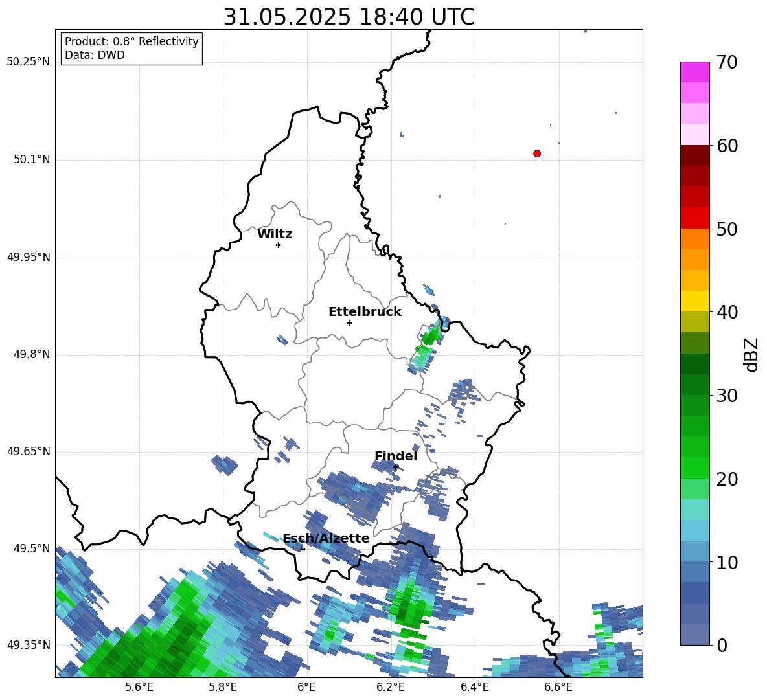Click the dBZ colorbar axis label
This screenshot has height=700, width=767.
click(x=751, y=354)
